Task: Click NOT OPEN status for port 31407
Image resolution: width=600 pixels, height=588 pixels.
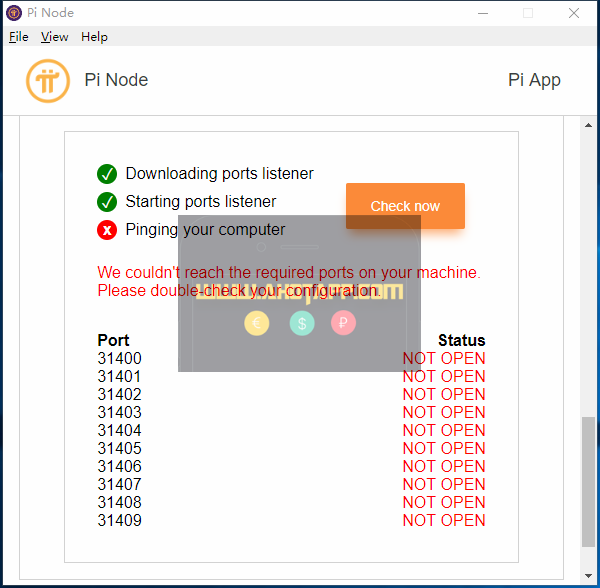Action: click(444, 484)
